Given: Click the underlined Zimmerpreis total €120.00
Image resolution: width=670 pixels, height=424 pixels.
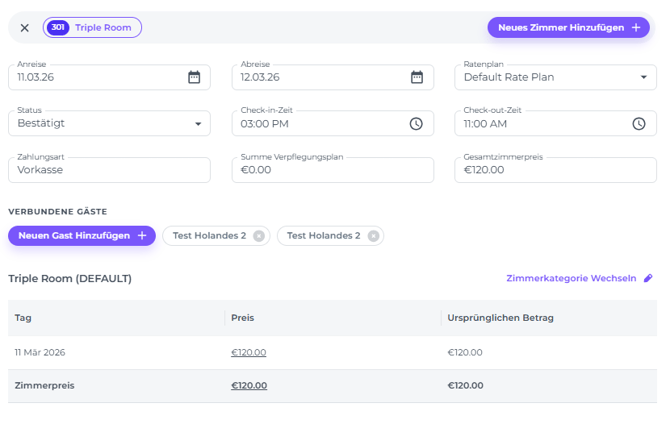Looking at the screenshot, I should pos(248,385).
